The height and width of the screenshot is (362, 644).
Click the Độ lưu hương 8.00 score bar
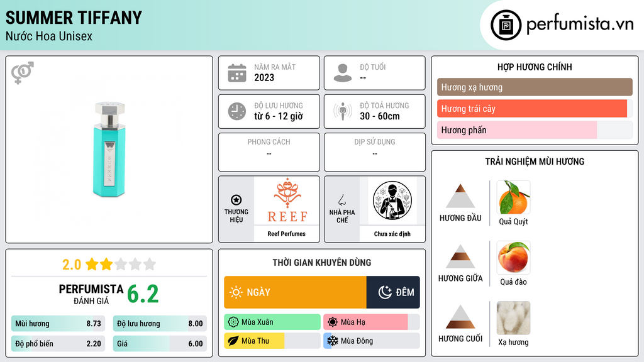(160, 324)
